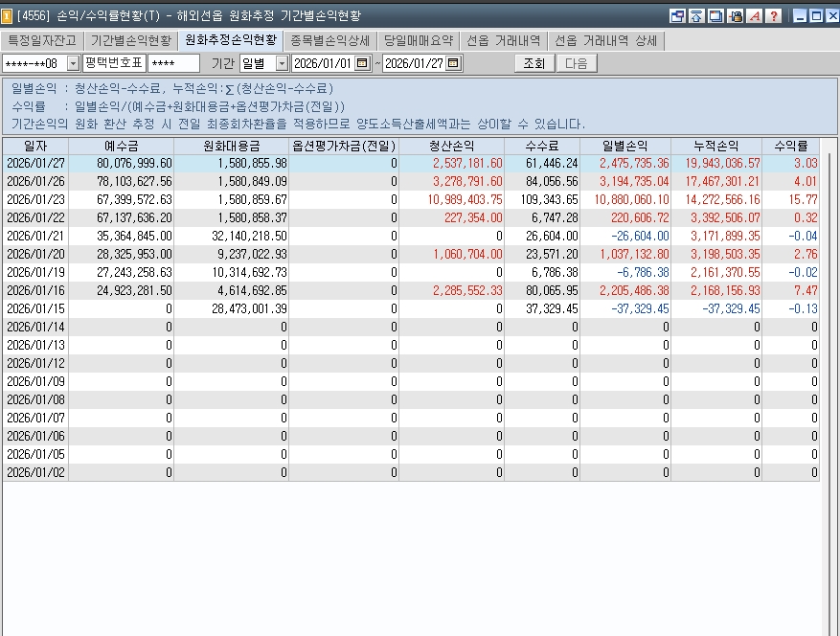
Task: Open help with the red question mark icon
Action: click(x=774, y=16)
